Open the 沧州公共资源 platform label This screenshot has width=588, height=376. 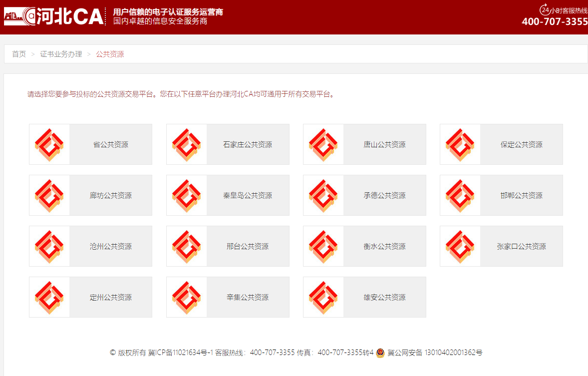pyautogui.click(x=111, y=246)
